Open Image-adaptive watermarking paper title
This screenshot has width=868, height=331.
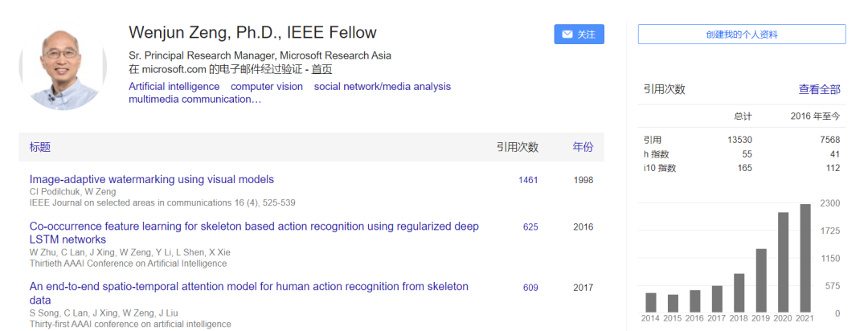152,179
